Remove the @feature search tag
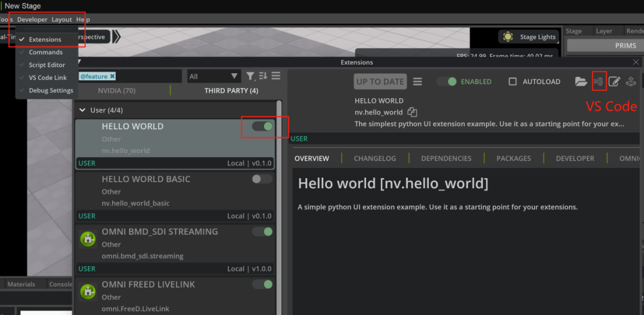The height and width of the screenshot is (315, 644). tap(112, 76)
